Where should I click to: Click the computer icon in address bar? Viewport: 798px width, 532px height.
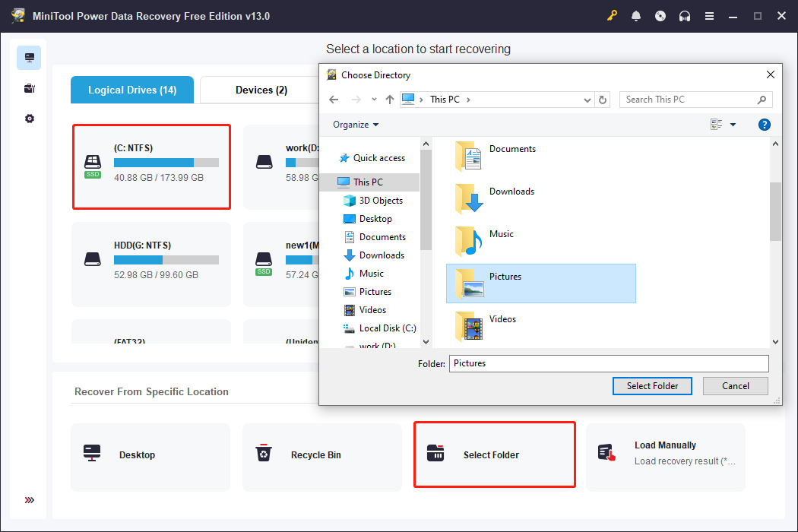pyautogui.click(x=408, y=100)
